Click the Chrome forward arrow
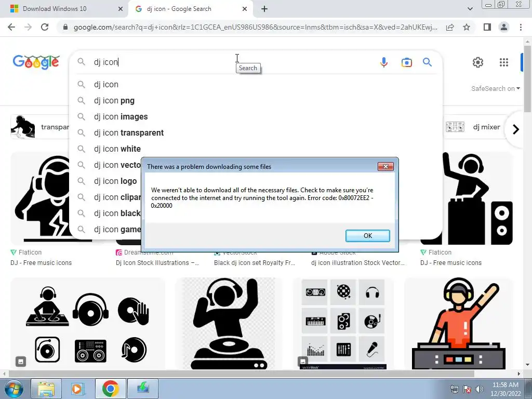The height and width of the screenshot is (399, 532). tap(28, 27)
